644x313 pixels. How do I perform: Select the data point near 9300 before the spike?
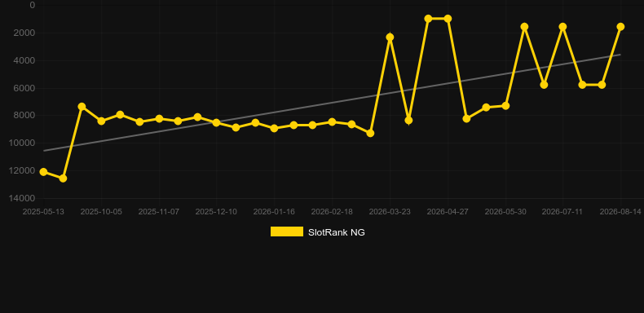(x=370, y=133)
